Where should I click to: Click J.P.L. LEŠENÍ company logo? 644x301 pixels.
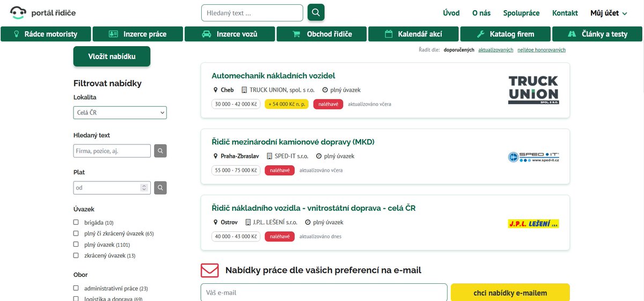(x=533, y=223)
